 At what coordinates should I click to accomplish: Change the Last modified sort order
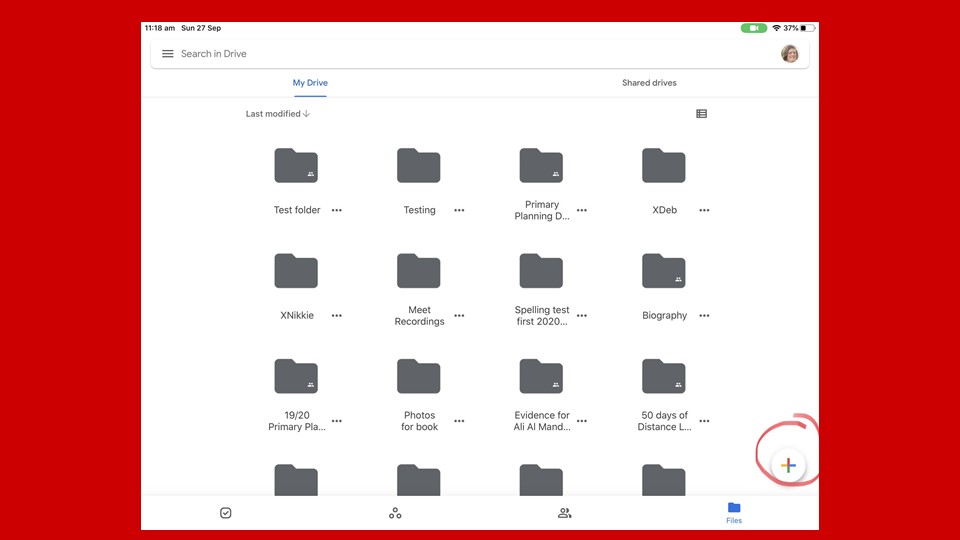pyautogui.click(x=278, y=114)
